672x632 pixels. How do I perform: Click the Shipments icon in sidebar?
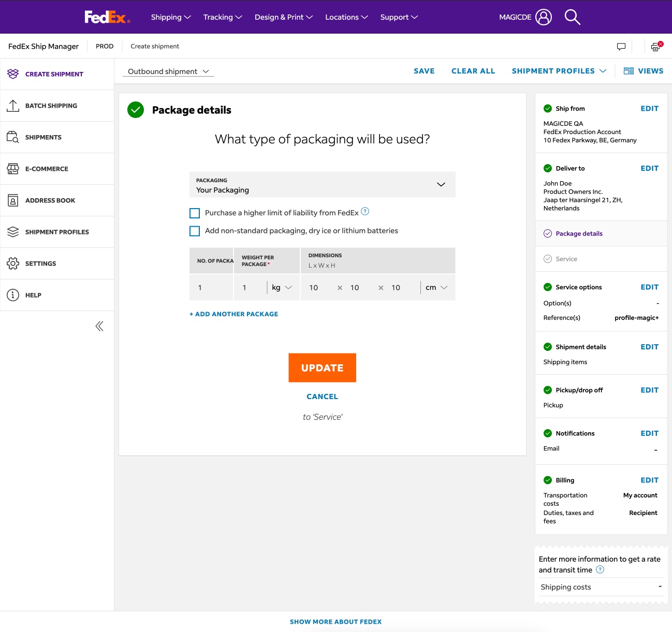[13, 137]
